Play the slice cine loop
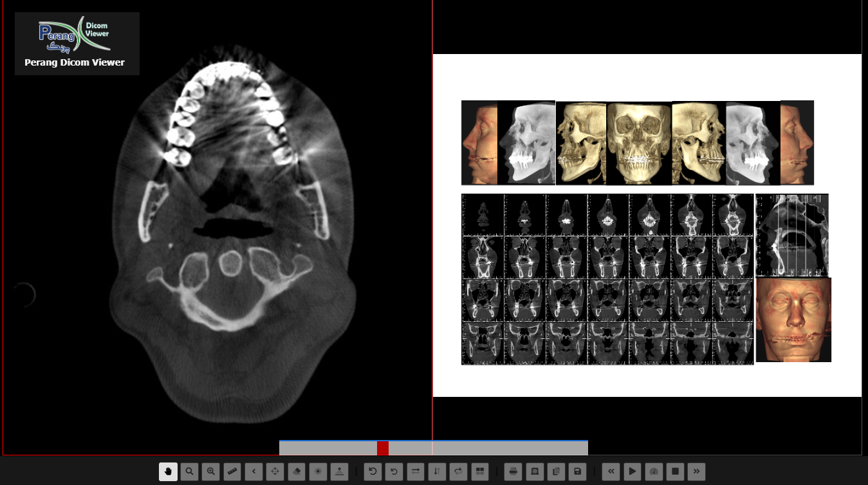 pos(633,471)
